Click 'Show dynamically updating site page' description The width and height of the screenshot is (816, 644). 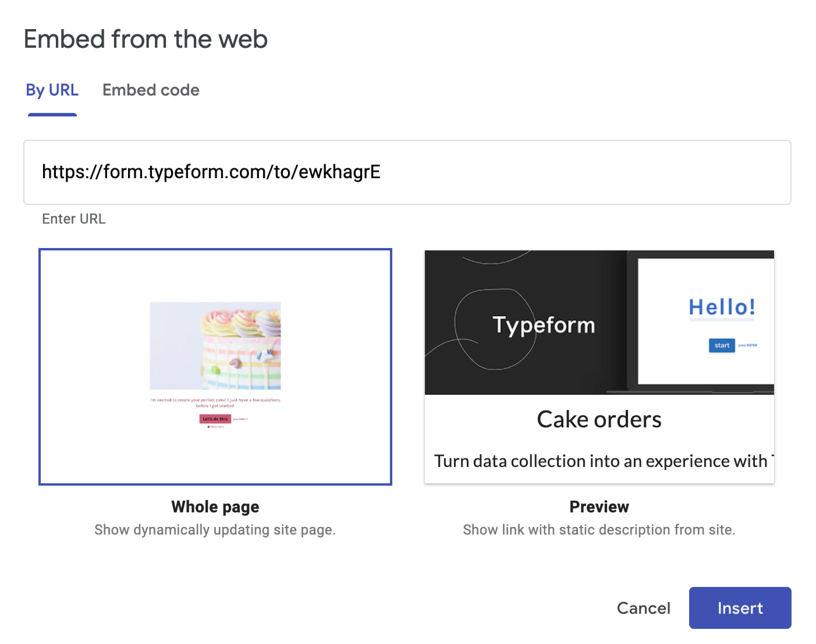215,530
